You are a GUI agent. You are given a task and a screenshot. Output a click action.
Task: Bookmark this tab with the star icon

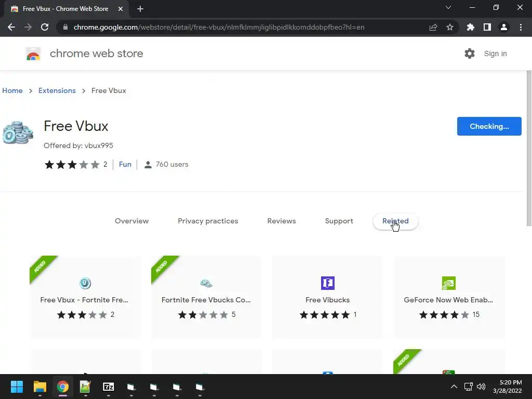coord(449,27)
